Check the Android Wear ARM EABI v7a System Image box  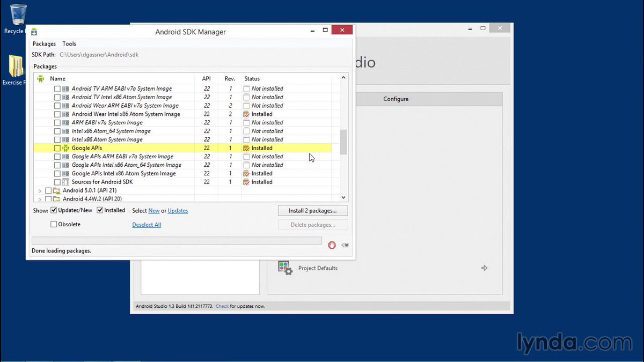pyautogui.click(x=57, y=106)
